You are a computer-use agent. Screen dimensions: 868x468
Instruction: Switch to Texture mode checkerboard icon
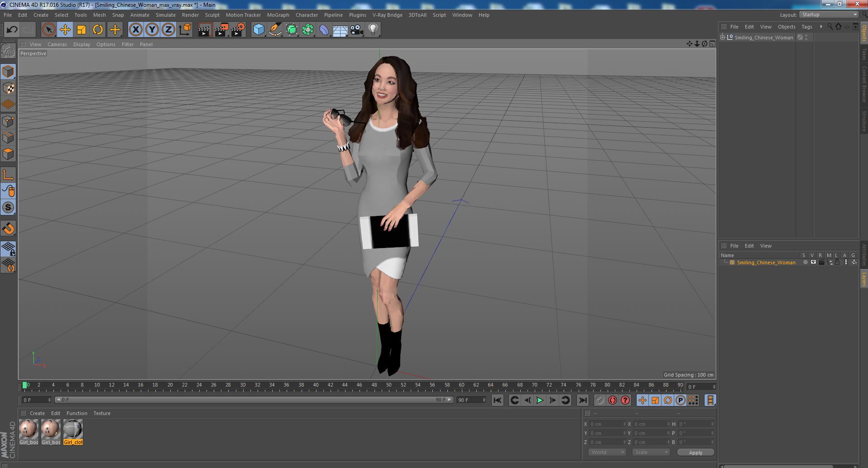(8, 88)
